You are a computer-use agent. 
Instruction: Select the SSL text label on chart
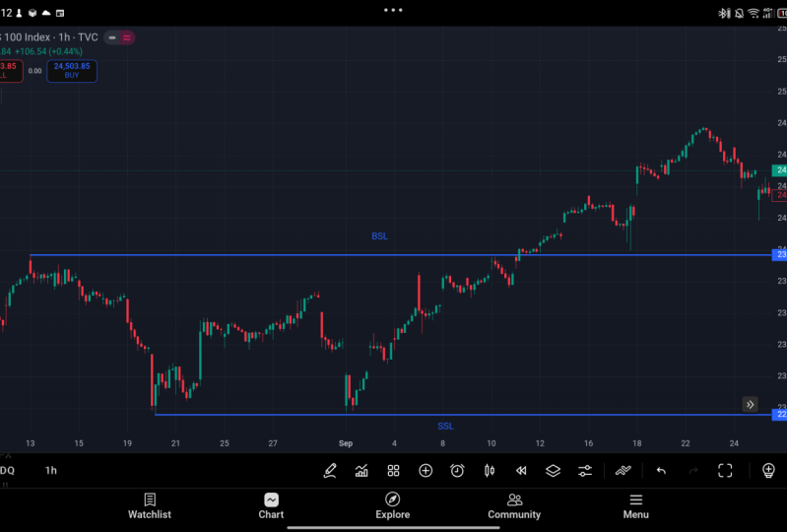(445, 427)
